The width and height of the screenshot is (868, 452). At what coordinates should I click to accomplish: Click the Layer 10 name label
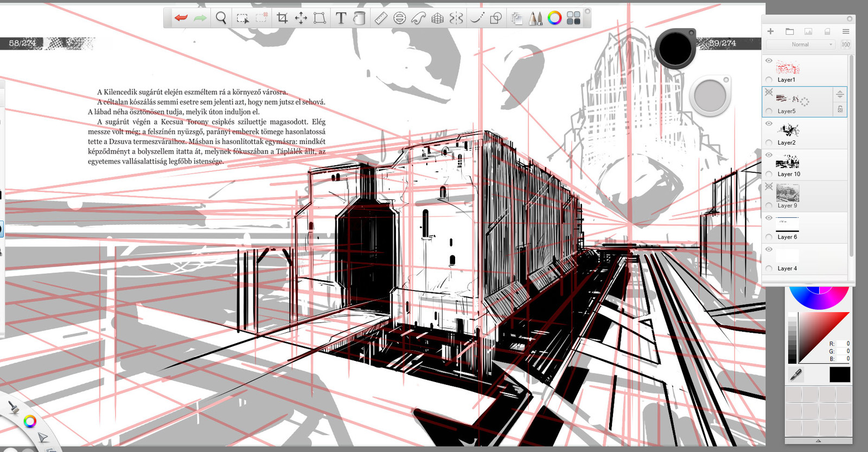click(789, 174)
